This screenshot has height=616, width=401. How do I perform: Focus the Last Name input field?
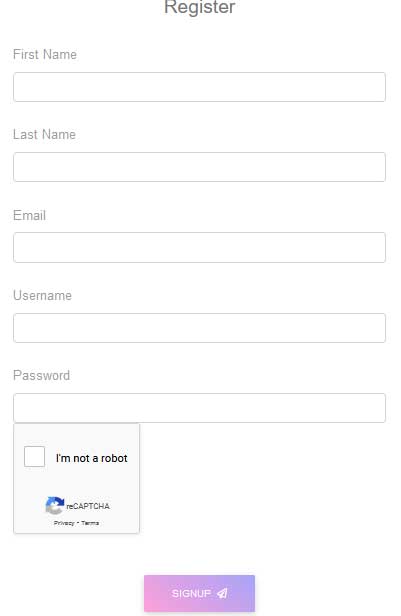click(200, 167)
